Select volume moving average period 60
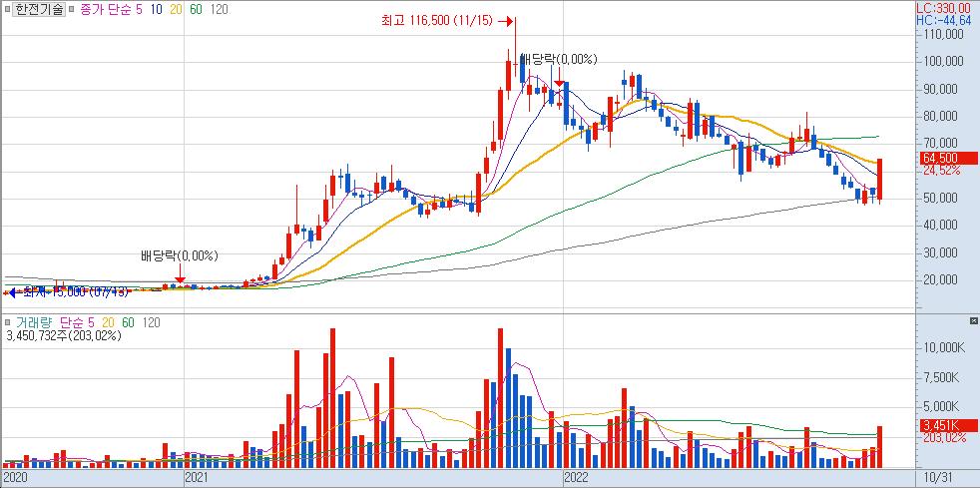Screen dimensions: 980x488 pyautogui.click(x=128, y=322)
